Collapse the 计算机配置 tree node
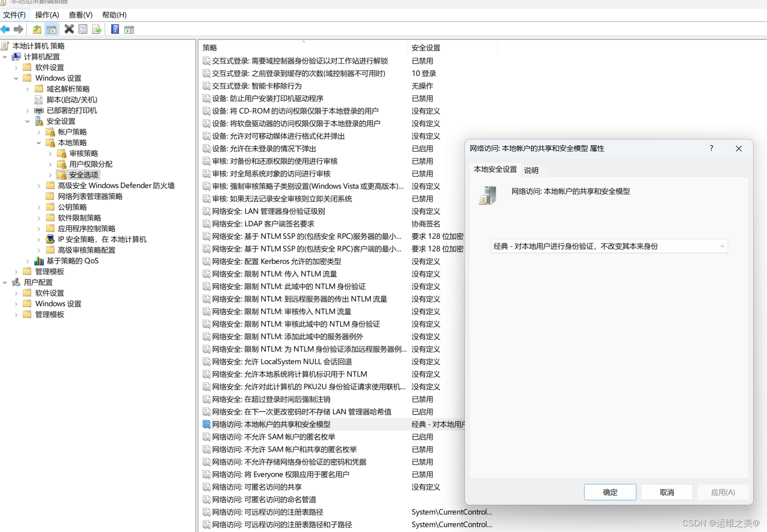Screen dimensions: 767x532 coord(5,57)
